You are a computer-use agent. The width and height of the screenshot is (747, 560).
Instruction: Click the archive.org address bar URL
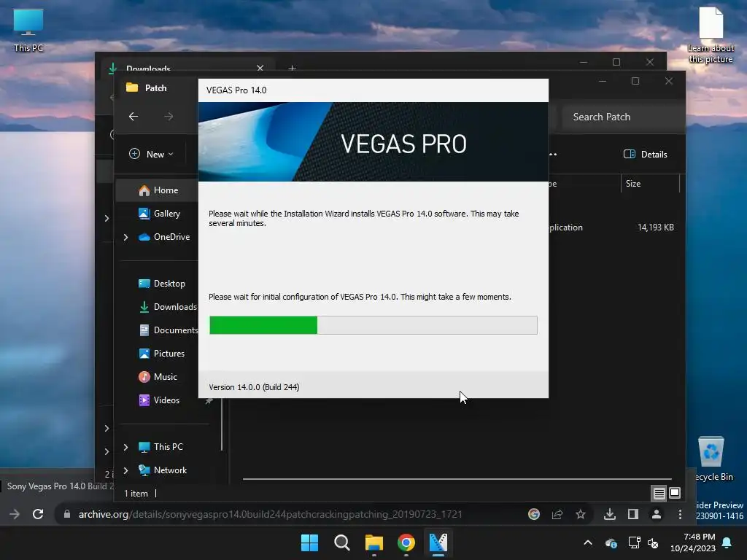click(x=270, y=514)
